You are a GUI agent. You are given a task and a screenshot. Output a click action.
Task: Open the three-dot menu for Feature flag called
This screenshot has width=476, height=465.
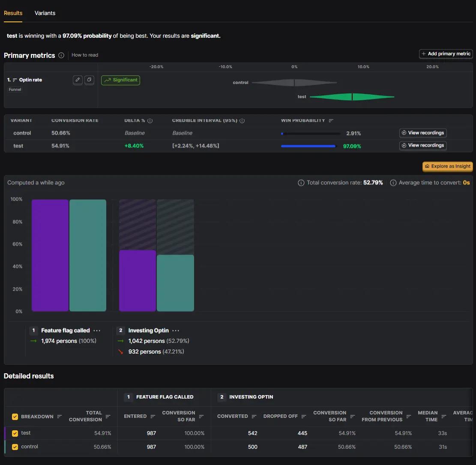[97, 330]
